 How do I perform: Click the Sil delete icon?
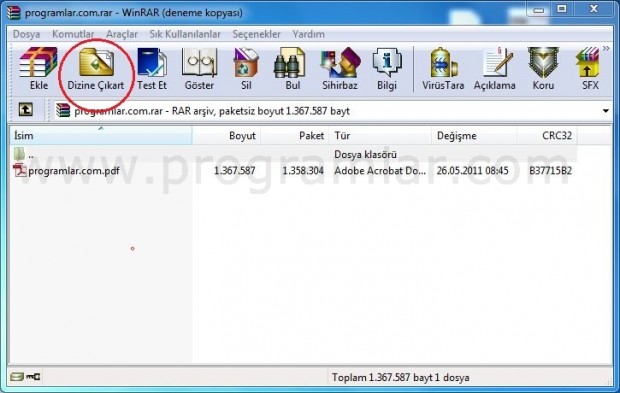246,68
